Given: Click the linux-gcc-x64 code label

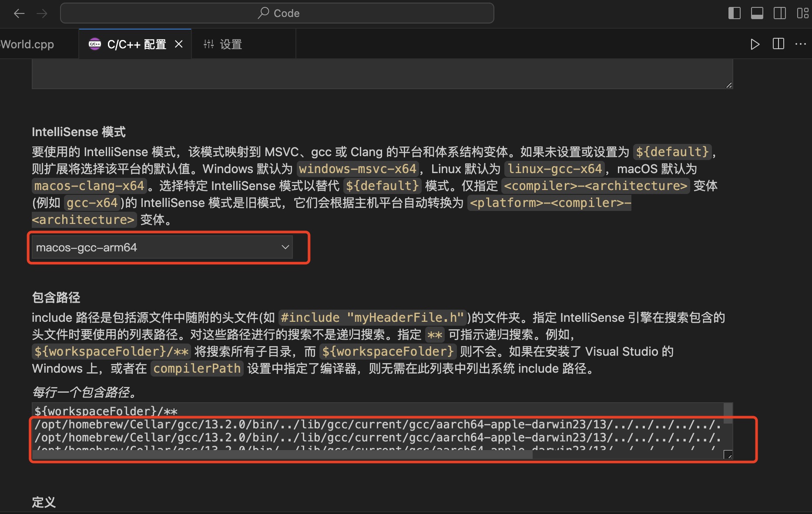Looking at the screenshot, I should pos(555,169).
